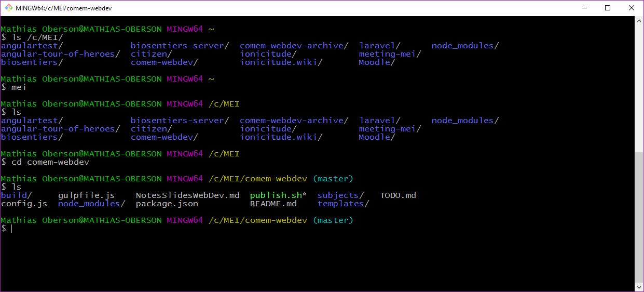Click the scrollbar down arrow
Image resolution: width=644 pixels, height=292 pixels.
click(639, 287)
